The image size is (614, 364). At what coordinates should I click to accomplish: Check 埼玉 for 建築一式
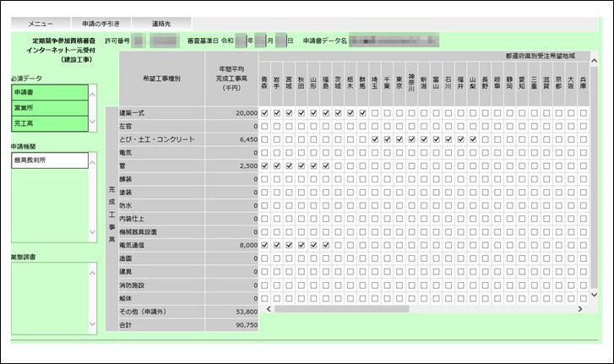[x=375, y=113]
